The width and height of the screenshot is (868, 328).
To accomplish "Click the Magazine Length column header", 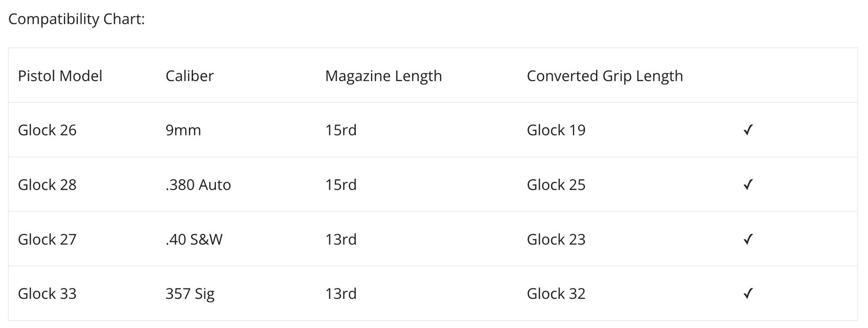I will [383, 75].
